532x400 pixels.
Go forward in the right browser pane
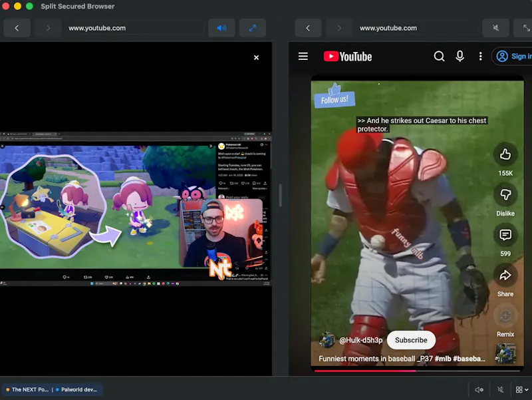pos(339,28)
